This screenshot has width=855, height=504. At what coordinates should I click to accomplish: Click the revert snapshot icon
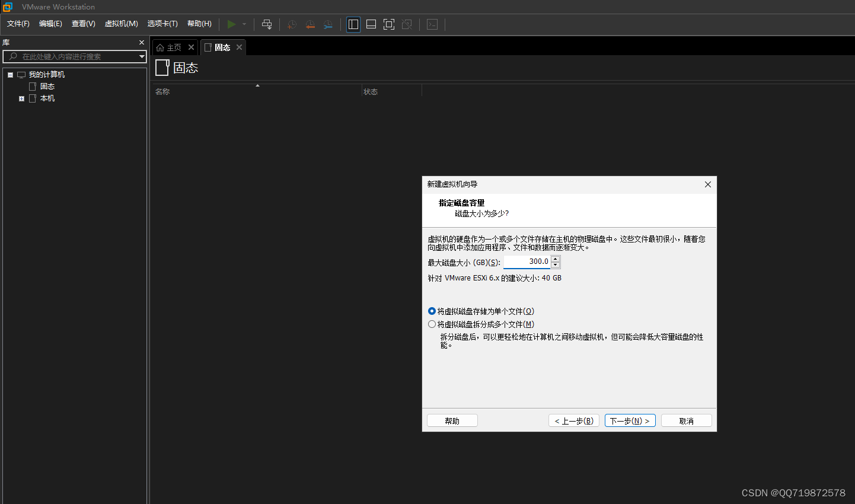(x=310, y=24)
